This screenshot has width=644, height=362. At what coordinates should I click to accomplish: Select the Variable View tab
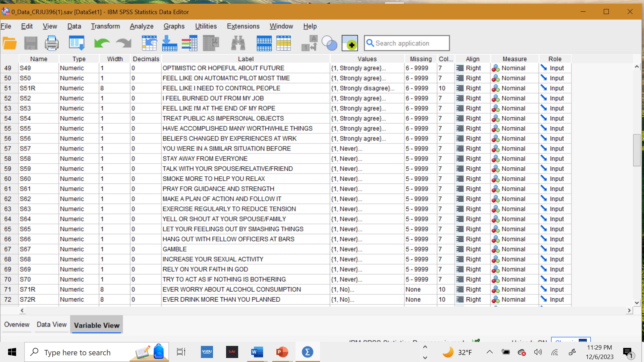click(97, 325)
